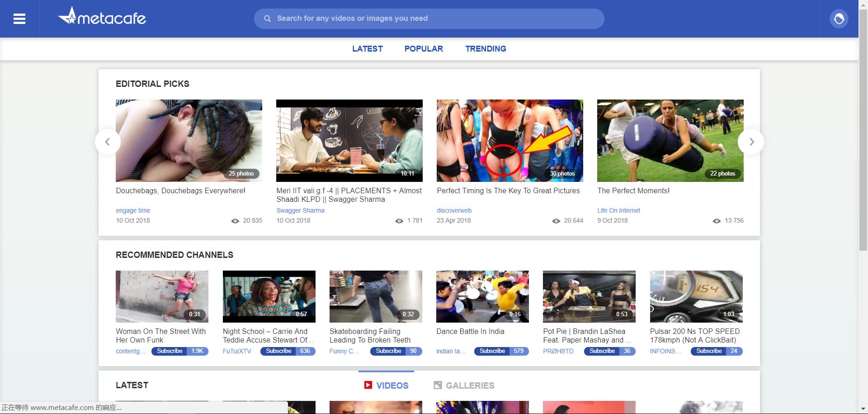This screenshot has height=414, width=868.
Task: Open the discoverweb channel page
Action: pyautogui.click(x=454, y=210)
